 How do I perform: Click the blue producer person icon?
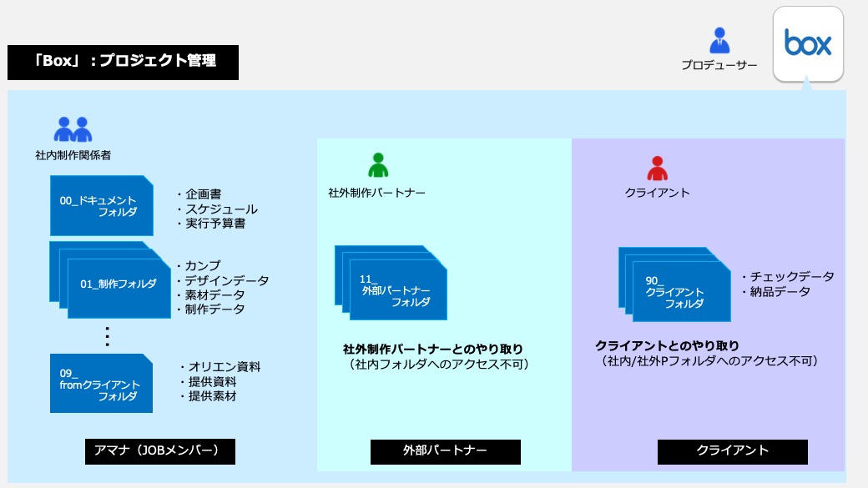719,40
